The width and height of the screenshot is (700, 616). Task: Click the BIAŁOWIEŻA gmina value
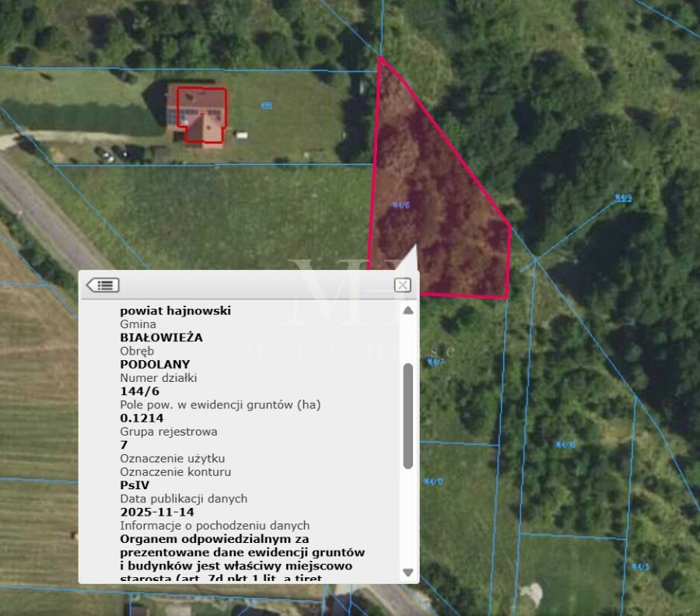click(161, 338)
